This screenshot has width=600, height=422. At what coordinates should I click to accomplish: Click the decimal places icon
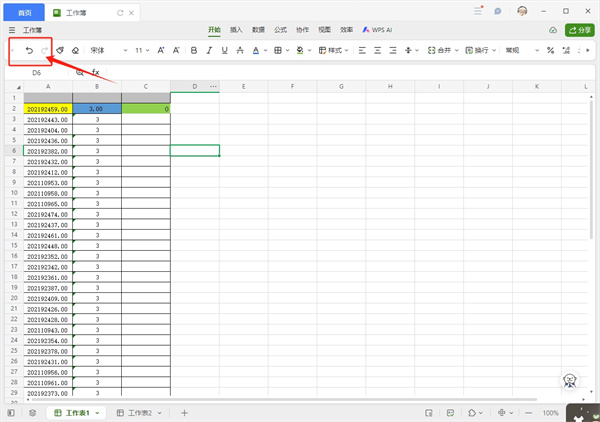[566, 50]
